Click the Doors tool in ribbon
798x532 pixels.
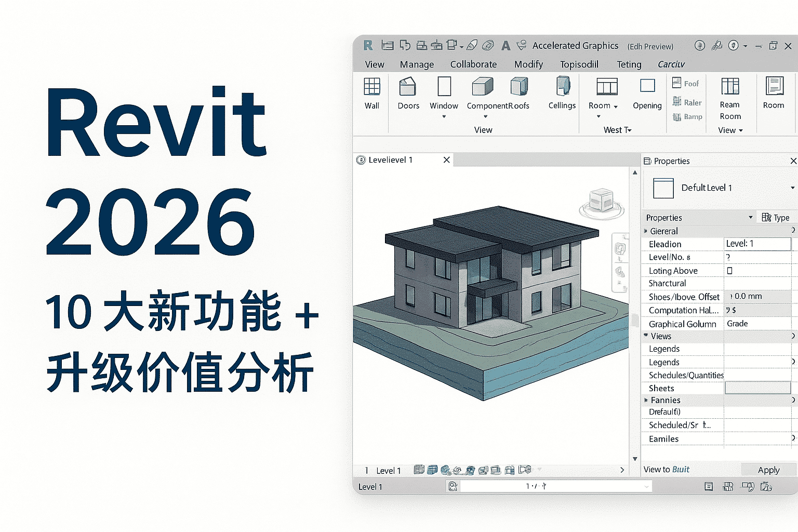[x=408, y=87]
